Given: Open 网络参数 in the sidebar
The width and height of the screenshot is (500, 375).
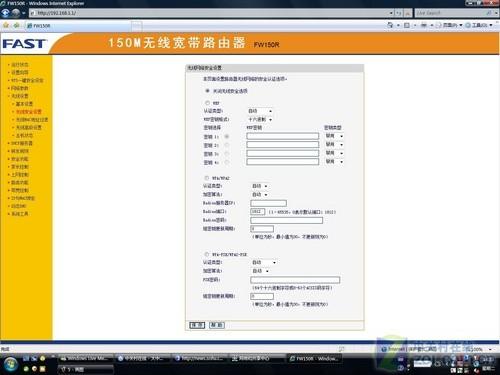Looking at the screenshot, I should coord(20,88).
